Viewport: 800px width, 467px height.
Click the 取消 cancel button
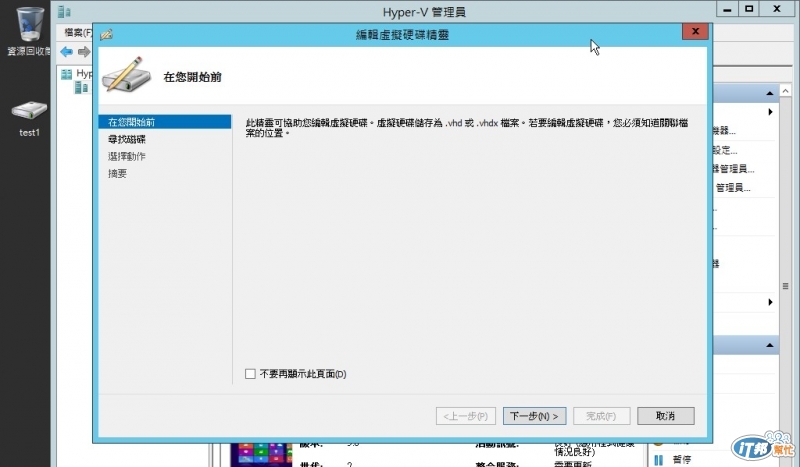pyautogui.click(x=666, y=416)
